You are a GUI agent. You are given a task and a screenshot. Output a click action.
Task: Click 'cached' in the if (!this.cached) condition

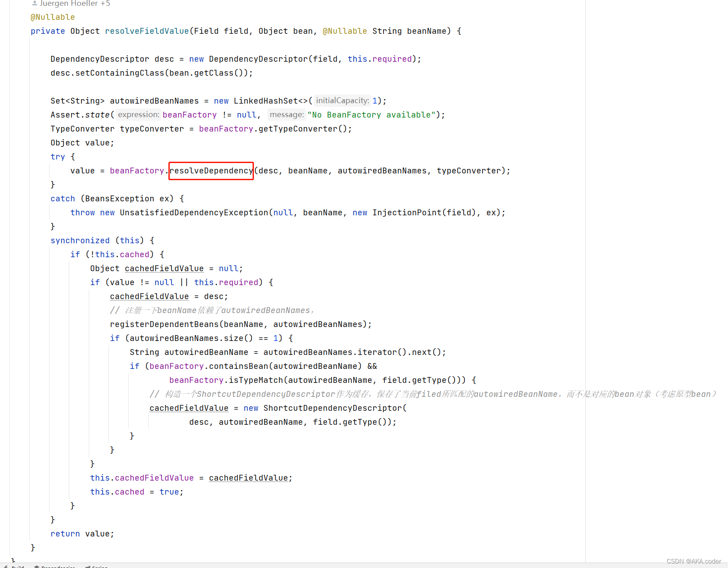click(135, 254)
